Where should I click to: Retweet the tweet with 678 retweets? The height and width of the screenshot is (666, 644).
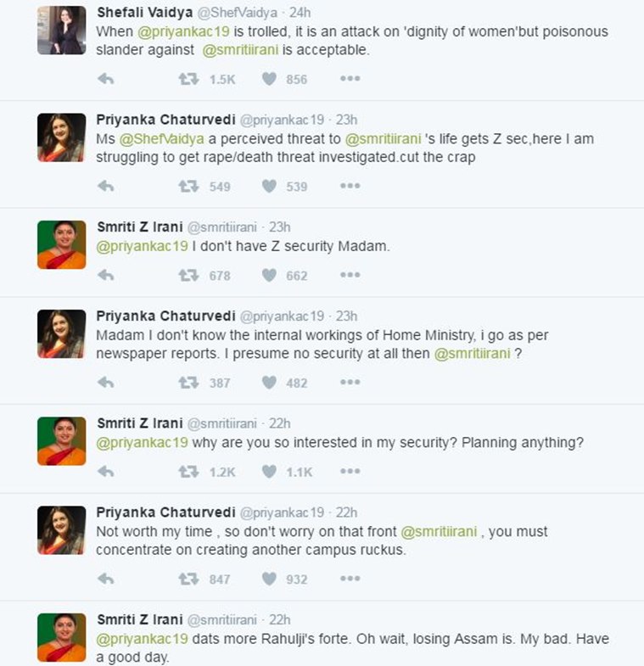pos(188,275)
